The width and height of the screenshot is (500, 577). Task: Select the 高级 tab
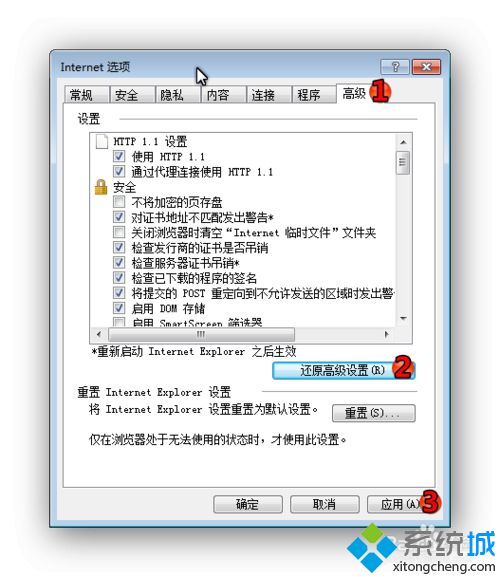(354, 93)
